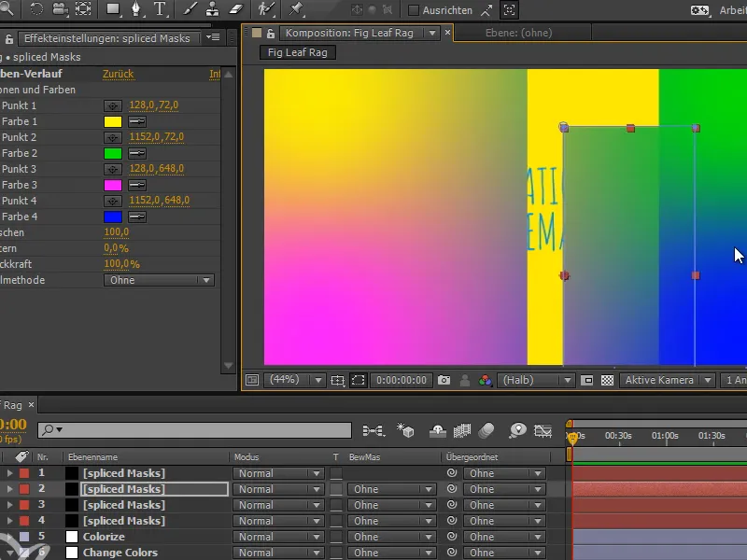Open the resolution dropdown showing Halb
The width and height of the screenshot is (747, 560).
coord(535,380)
